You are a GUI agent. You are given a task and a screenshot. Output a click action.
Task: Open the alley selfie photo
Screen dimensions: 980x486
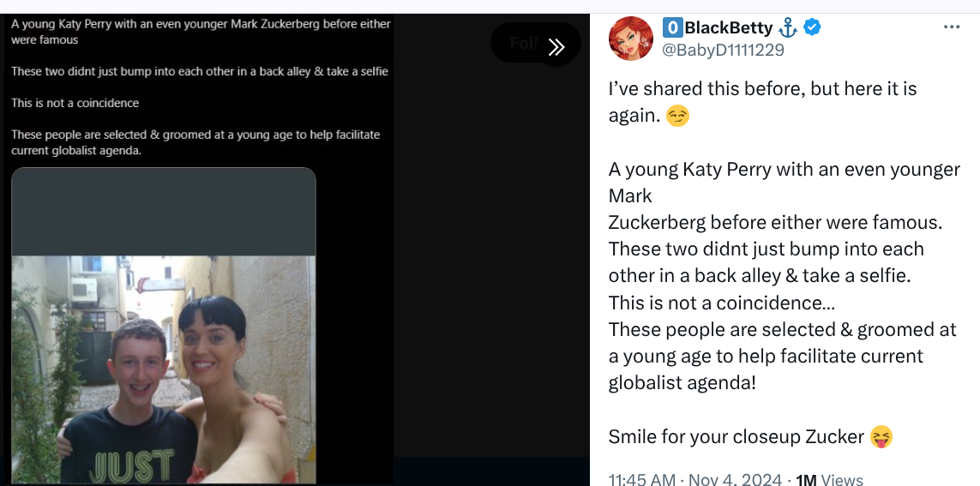click(163, 369)
